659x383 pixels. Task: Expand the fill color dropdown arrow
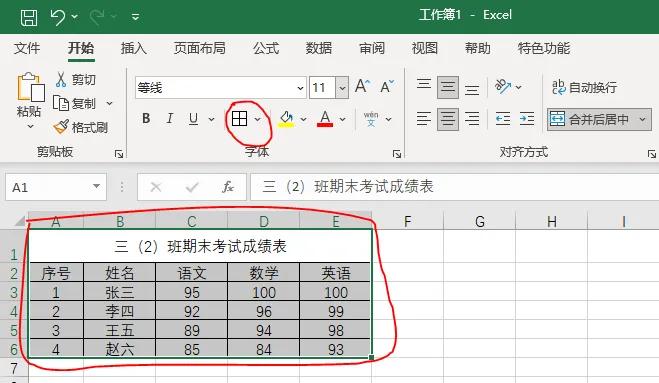point(303,119)
